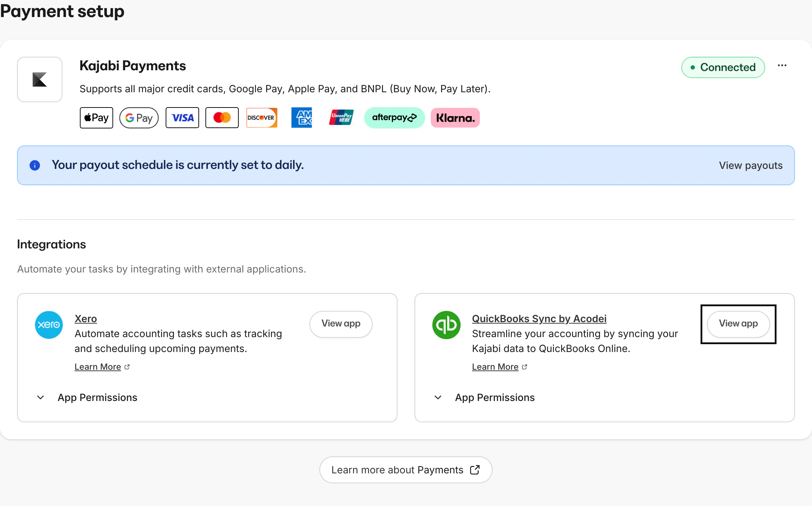
Task: Expand QuickBooks App Permissions chevron
Action: tap(438, 397)
